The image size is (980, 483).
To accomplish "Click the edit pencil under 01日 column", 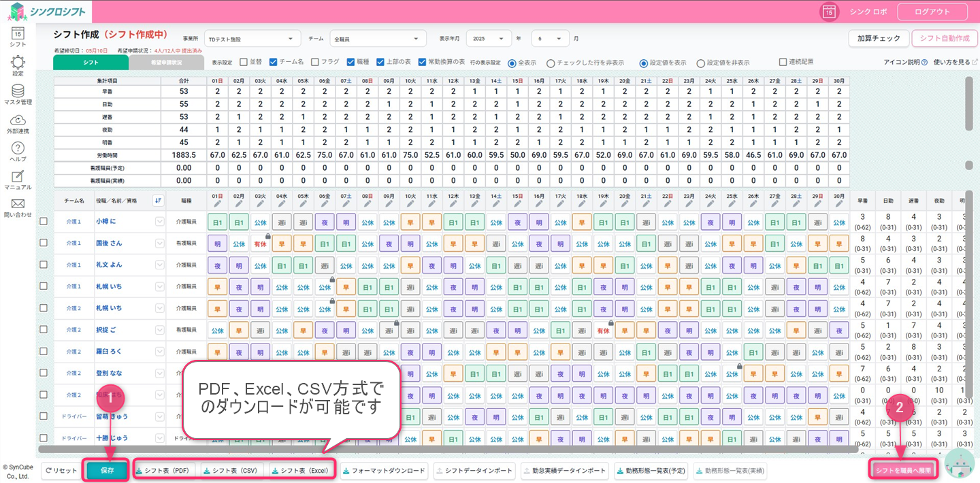I will click(218, 203).
